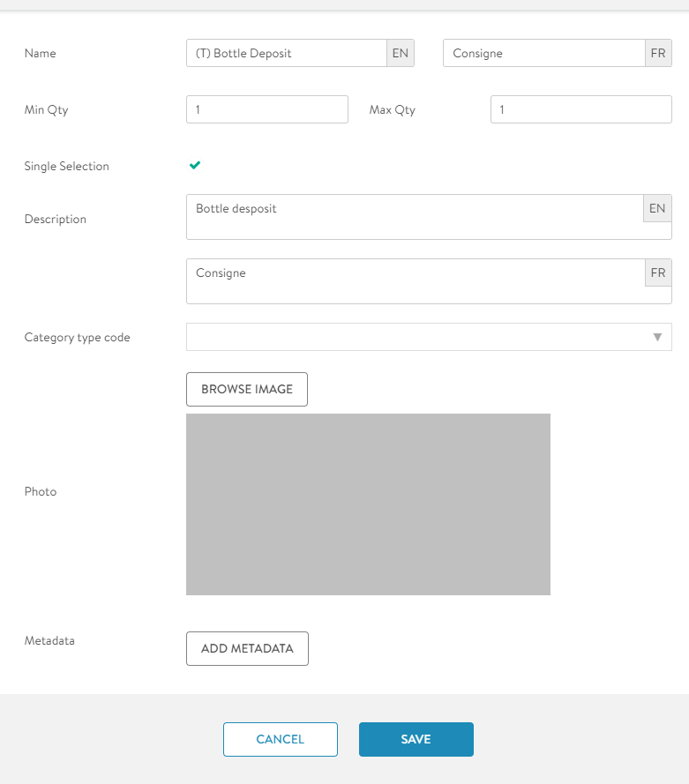Cancel editing this form
The width and height of the screenshot is (689, 784).
280,740
